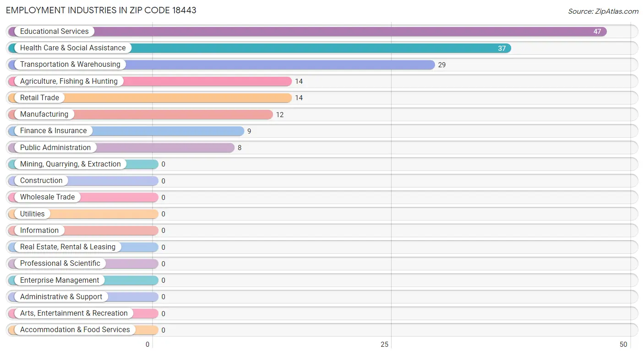Screen dimensions: 644x355
Task: Click the chart title Employment Industries in Zip Code 18443
Action: (x=101, y=10)
